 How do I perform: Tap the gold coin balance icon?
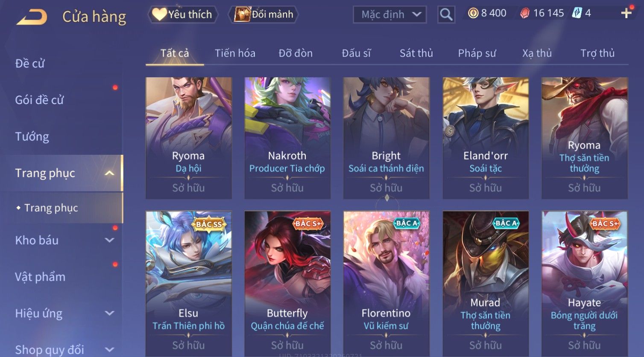[473, 14]
